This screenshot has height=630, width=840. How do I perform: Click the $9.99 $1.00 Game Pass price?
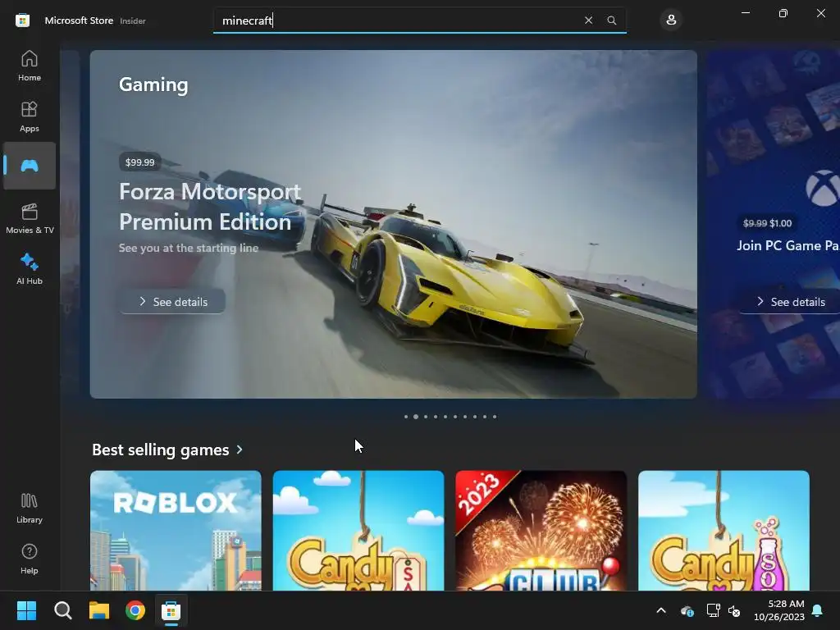point(767,223)
